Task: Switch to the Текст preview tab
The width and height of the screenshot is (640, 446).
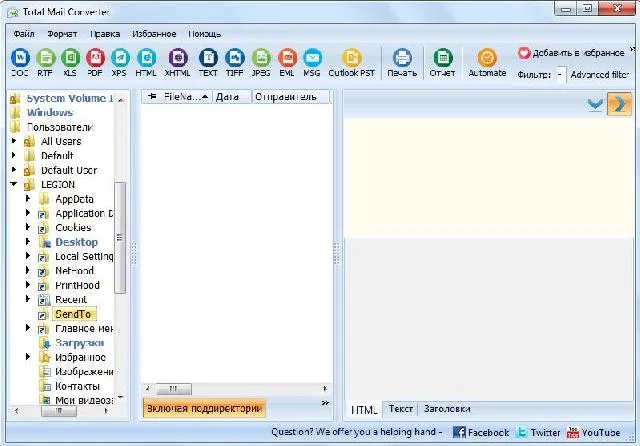Action: coord(400,408)
